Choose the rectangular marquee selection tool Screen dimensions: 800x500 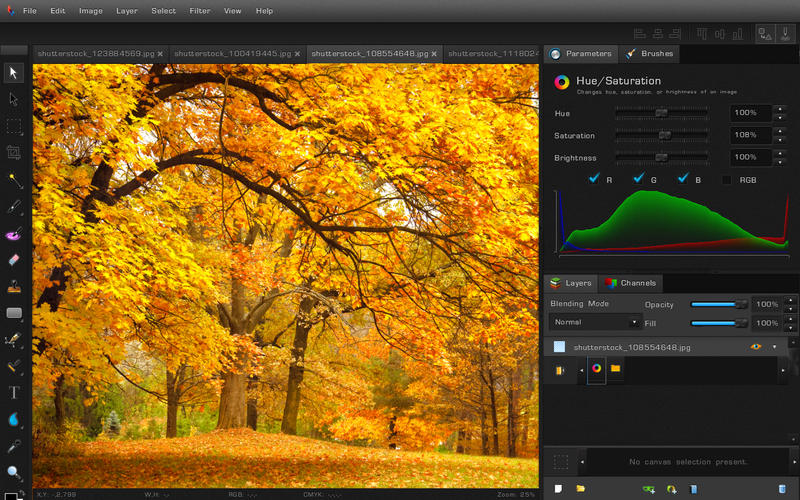[14, 127]
